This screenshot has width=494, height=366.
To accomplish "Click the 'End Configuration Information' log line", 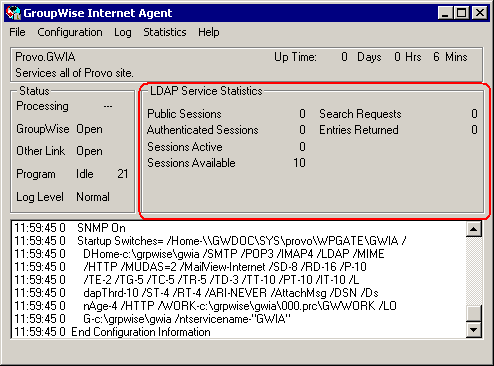I will click(112, 332).
